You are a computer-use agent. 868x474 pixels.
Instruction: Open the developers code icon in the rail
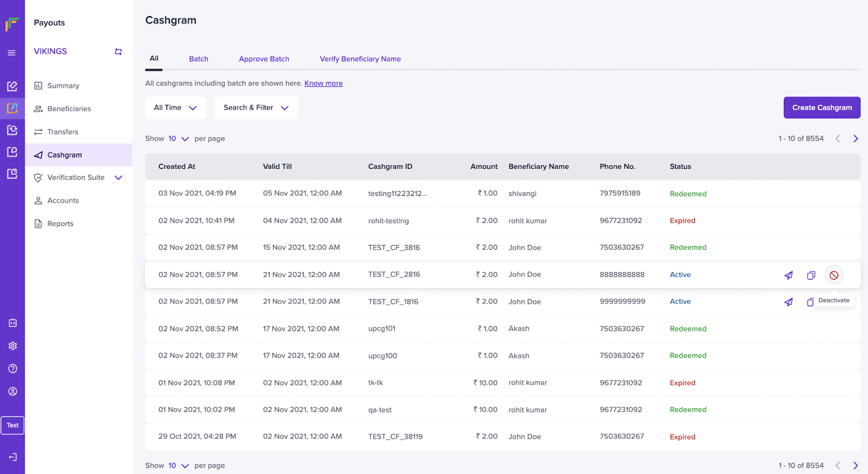(x=12, y=323)
